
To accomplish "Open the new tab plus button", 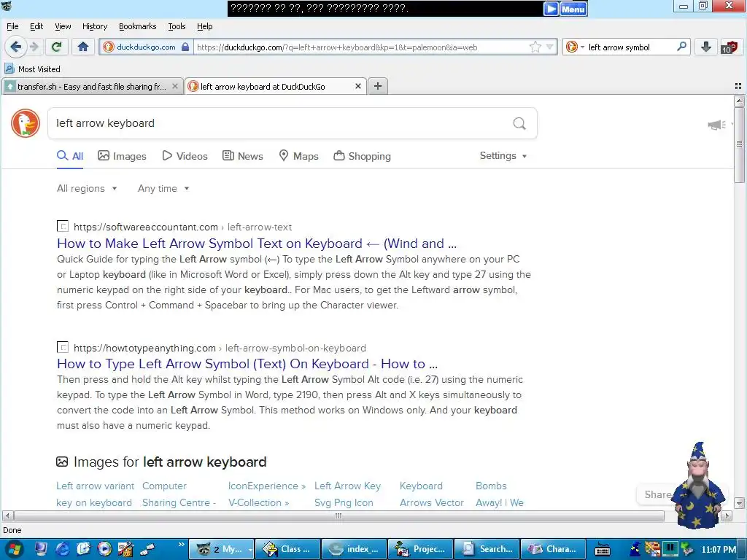I will tap(377, 86).
